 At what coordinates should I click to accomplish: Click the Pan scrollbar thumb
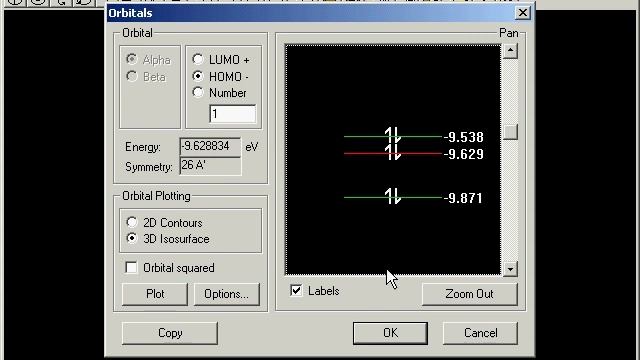pos(510,132)
